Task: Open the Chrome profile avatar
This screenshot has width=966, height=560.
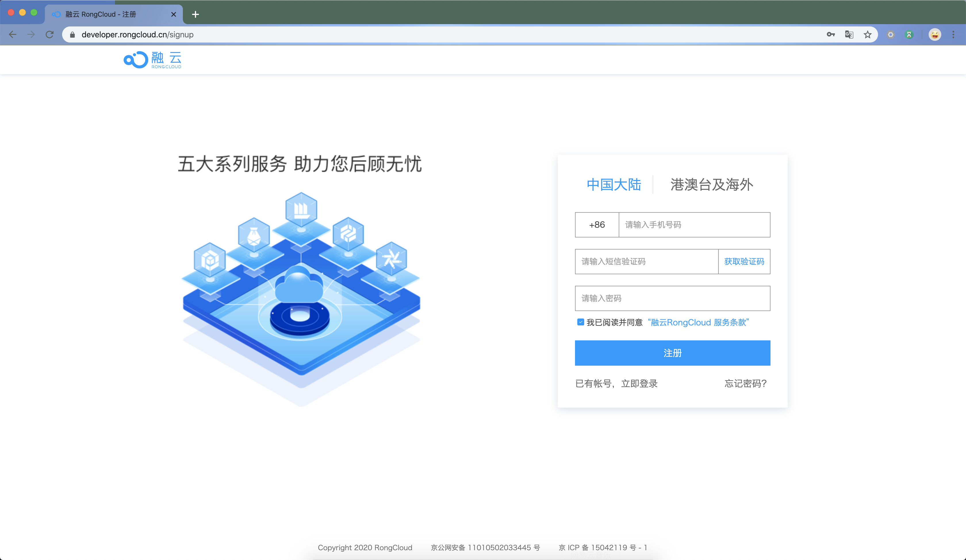Action: (x=935, y=34)
